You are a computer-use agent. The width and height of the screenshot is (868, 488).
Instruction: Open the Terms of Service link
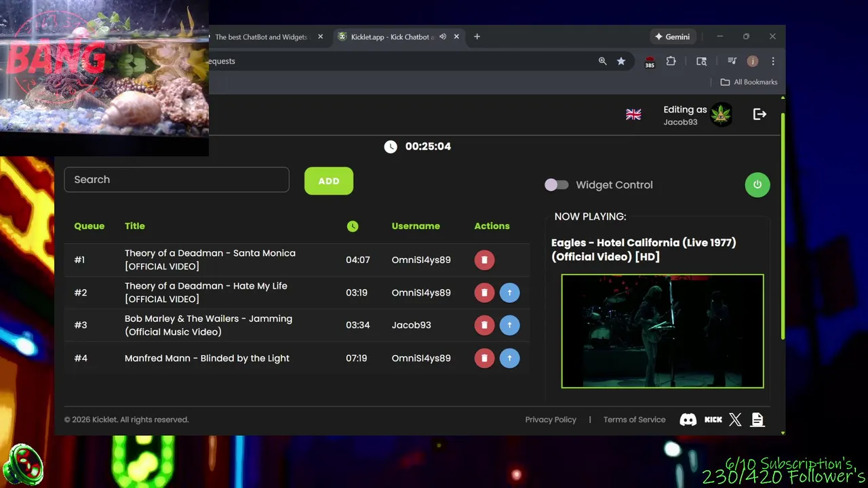pyautogui.click(x=635, y=420)
